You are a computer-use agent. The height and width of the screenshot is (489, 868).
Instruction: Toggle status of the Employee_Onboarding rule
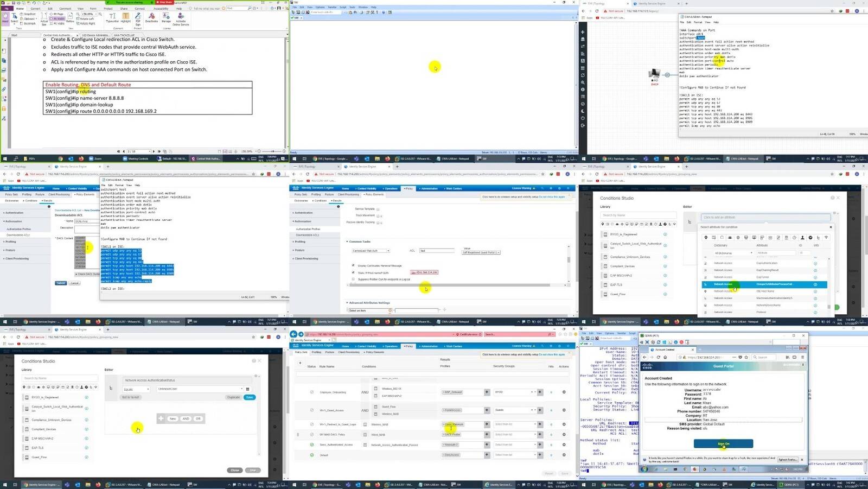(311, 392)
